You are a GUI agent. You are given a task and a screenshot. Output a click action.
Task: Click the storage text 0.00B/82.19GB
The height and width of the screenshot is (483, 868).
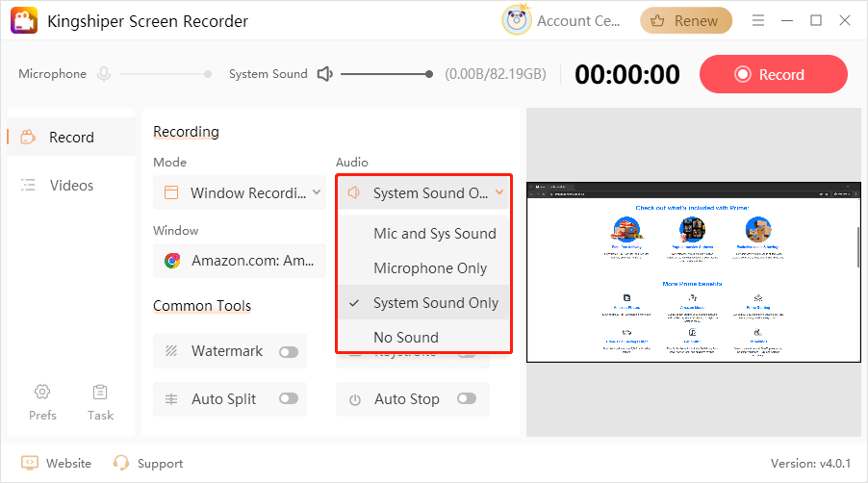(496, 74)
